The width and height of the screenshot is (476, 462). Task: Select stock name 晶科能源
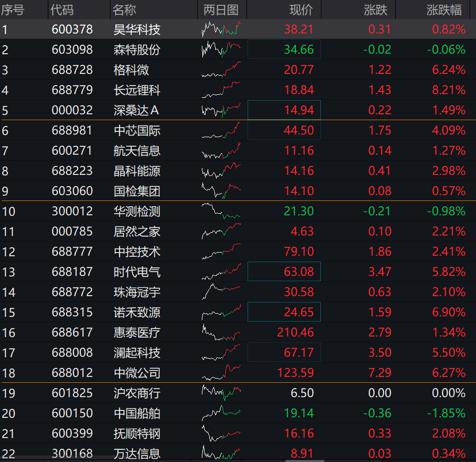[137, 171]
